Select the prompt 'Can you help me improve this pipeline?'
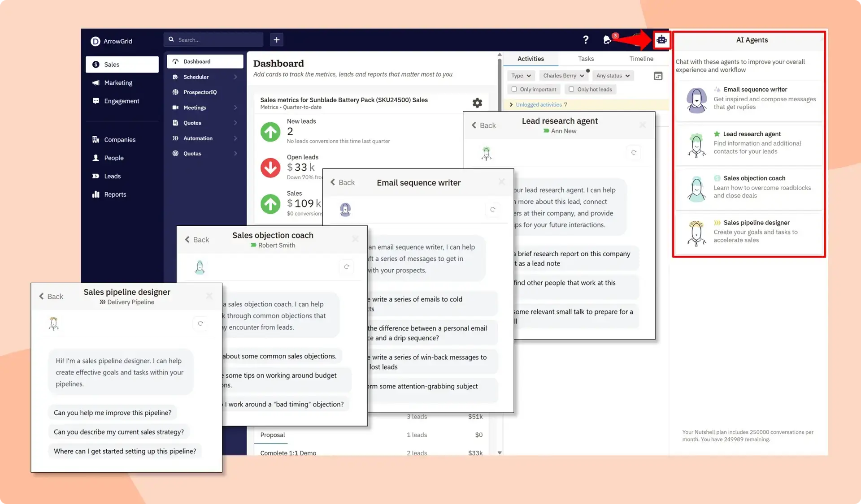Image resolution: width=861 pixels, height=504 pixels. (112, 412)
